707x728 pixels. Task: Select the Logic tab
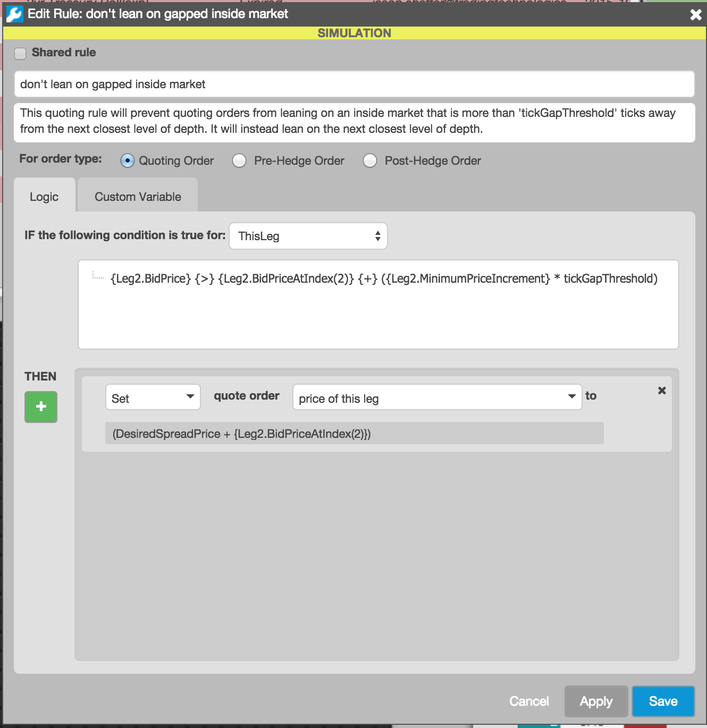coord(44,197)
